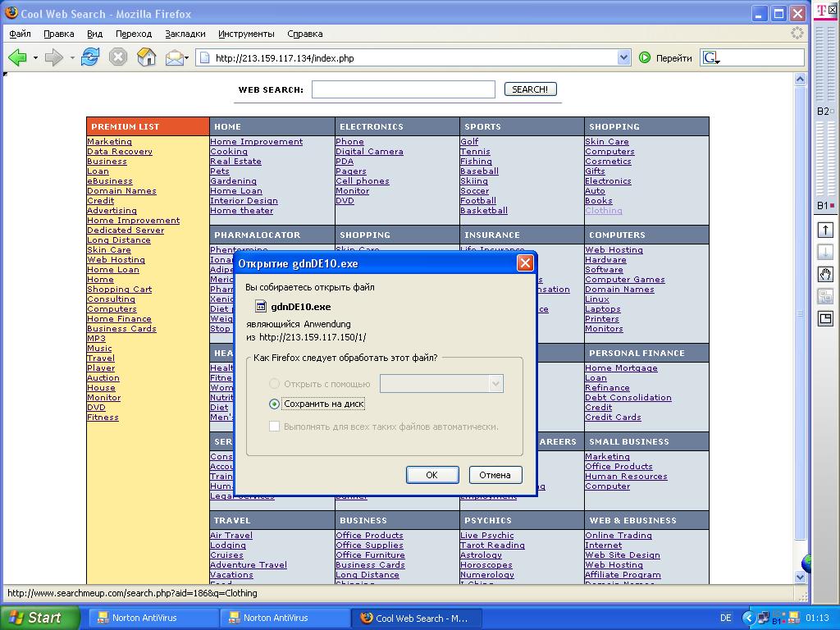Click the green Back arrow button
The width and height of the screenshot is (840, 630).
[17, 57]
